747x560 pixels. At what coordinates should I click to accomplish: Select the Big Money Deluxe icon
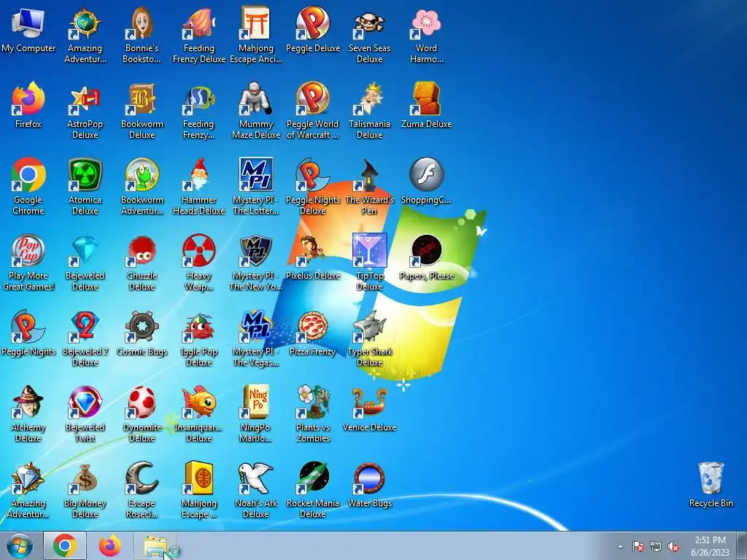pos(85,489)
